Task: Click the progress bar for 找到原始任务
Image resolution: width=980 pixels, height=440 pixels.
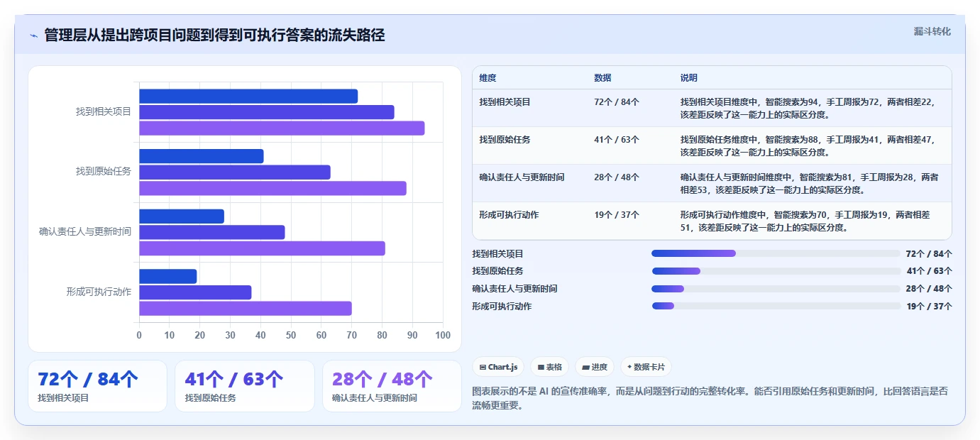Action: [776, 271]
